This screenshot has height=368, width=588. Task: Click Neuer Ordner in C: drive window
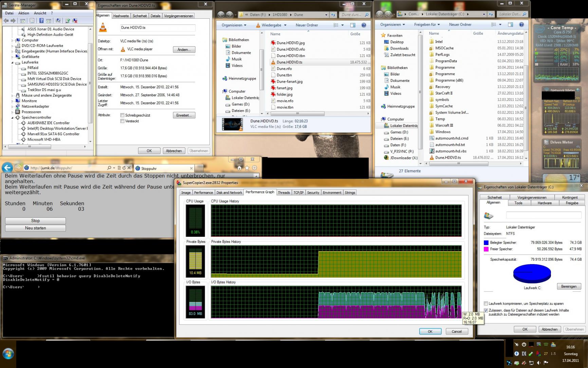(460, 24)
